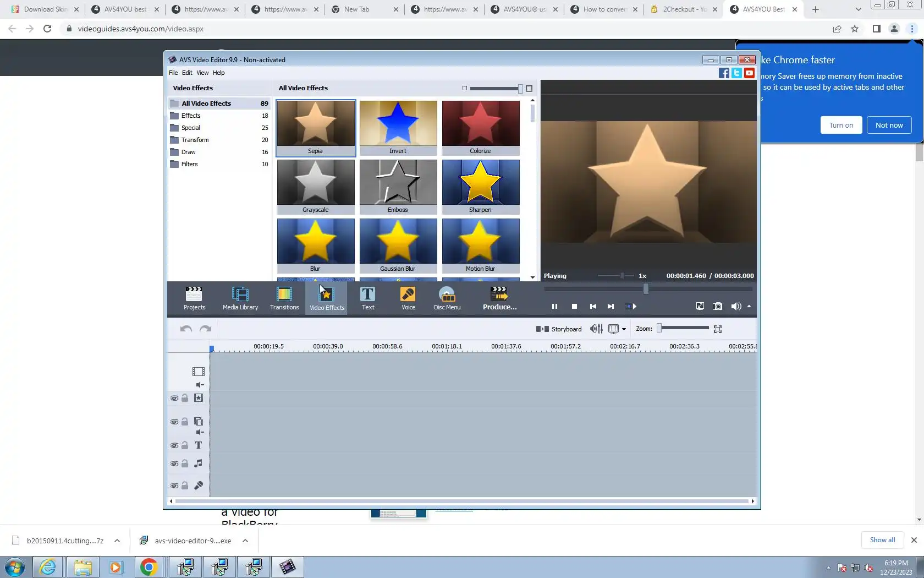Pause the preview playback
The height and width of the screenshot is (578, 924).
coord(554,307)
